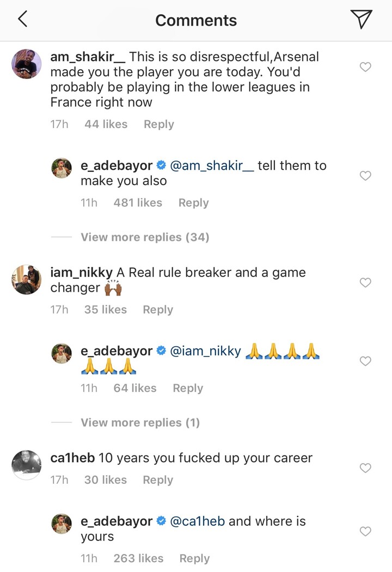This screenshot has width=392, height=572.
Task: View the 481 likes list
Action: coord(138,202)
